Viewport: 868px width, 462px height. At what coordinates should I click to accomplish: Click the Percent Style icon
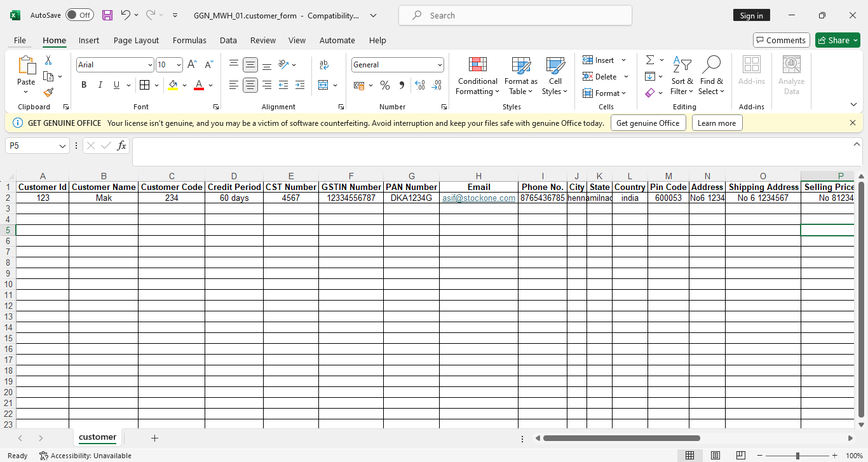tap(384, 85)
